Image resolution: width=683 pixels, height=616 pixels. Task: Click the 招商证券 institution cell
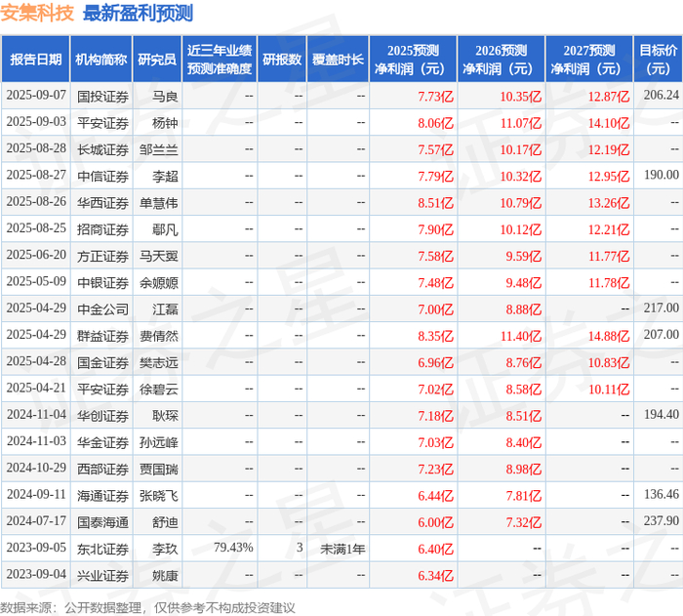pyautogui.click(x=102, y=229)
